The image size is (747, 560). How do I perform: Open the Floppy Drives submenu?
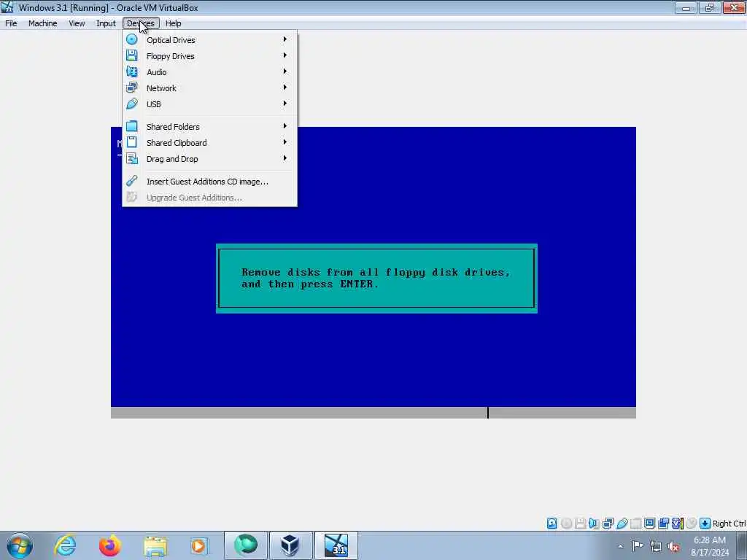click(209, 55)
